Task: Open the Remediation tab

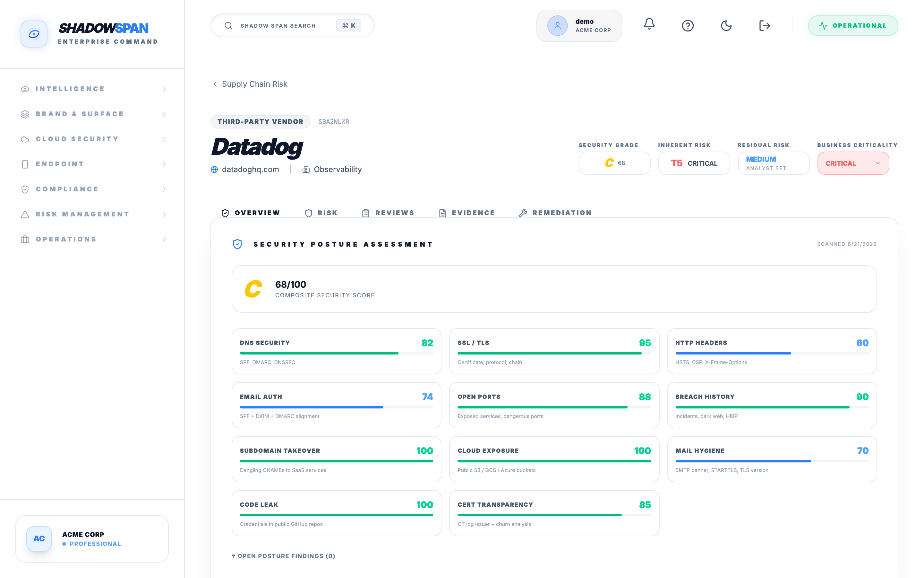Action: click(x=555, y=213)
